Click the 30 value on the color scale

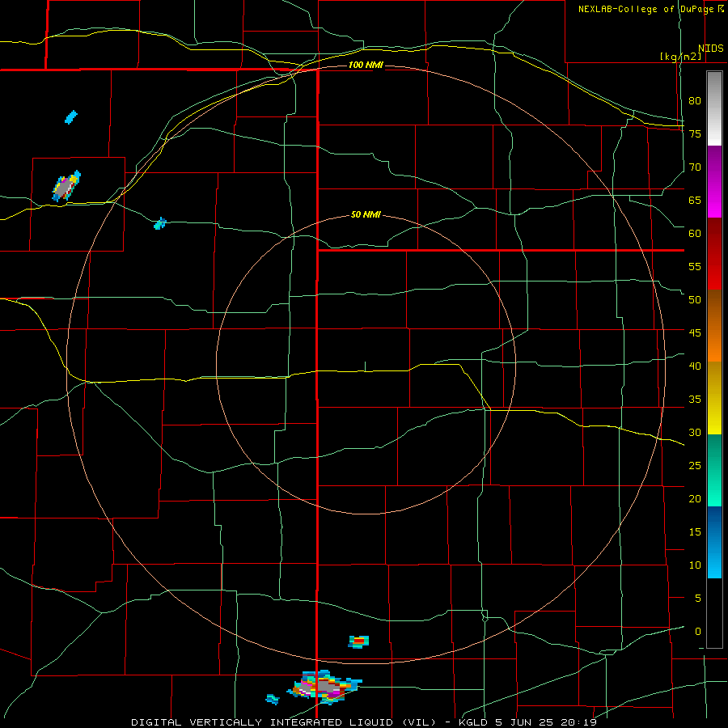pos(695,432)
